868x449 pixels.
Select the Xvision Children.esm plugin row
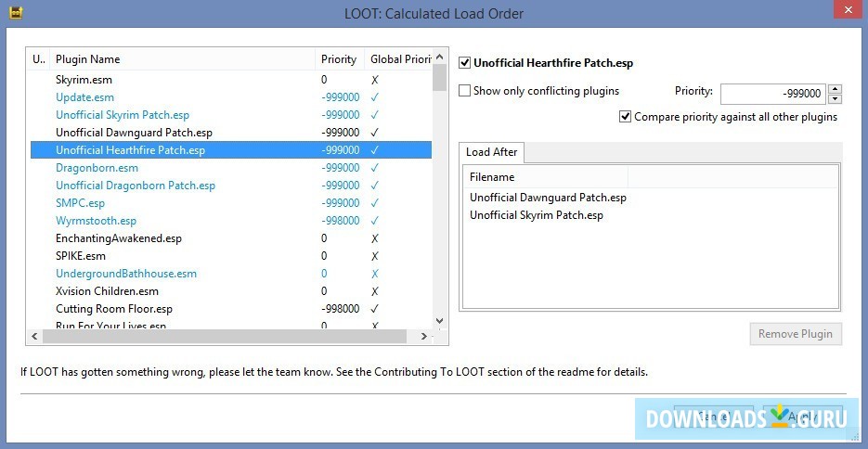coord(231,291)
